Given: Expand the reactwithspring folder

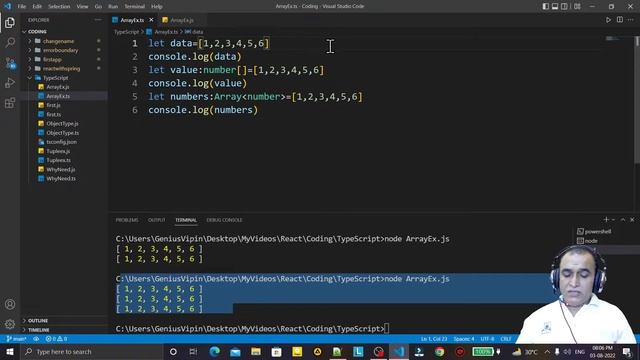Looking at the screenshot, I should (x=61, y=69).
